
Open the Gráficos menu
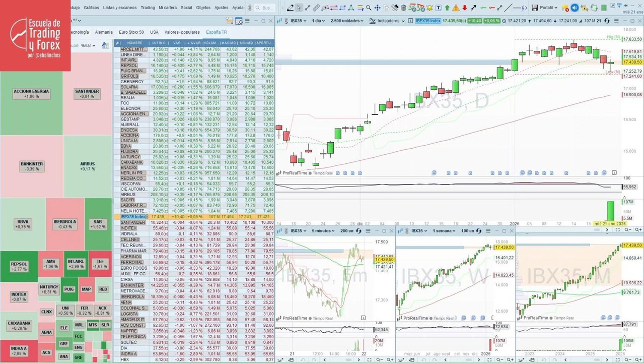(91, 8)
